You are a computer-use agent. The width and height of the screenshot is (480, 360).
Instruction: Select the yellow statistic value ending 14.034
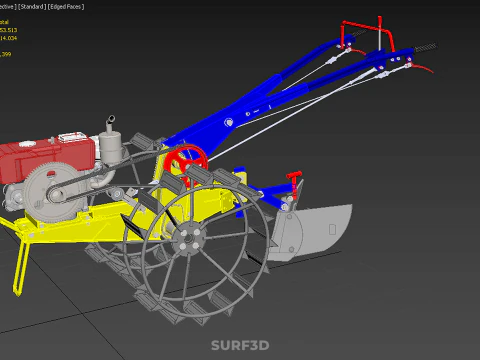(8, 38)
